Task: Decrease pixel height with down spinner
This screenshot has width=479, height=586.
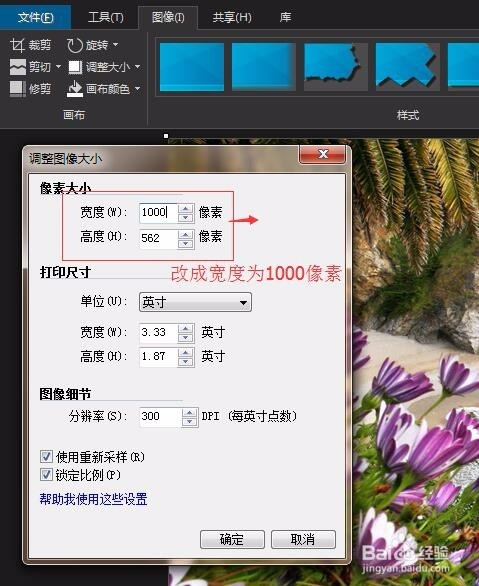Action: [186, 244]
